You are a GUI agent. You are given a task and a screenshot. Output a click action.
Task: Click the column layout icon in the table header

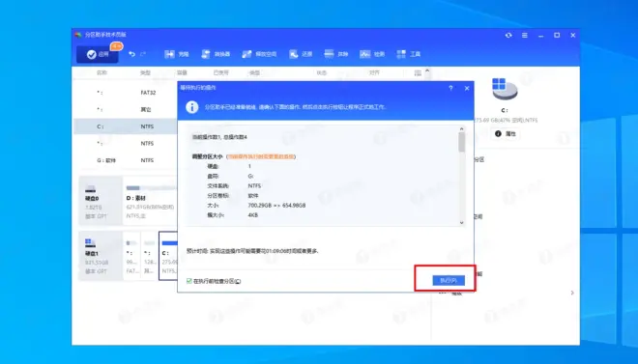pos(418,73)
